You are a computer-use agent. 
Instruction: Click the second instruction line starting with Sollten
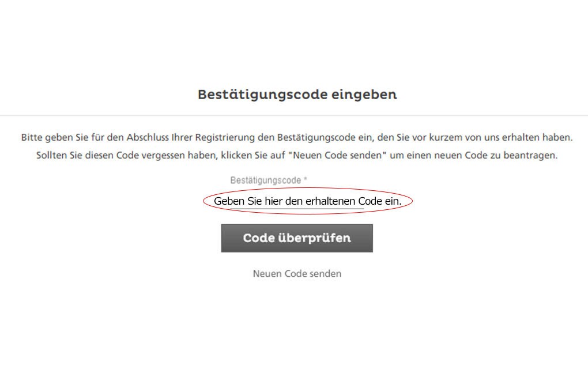tap(297, 155)
